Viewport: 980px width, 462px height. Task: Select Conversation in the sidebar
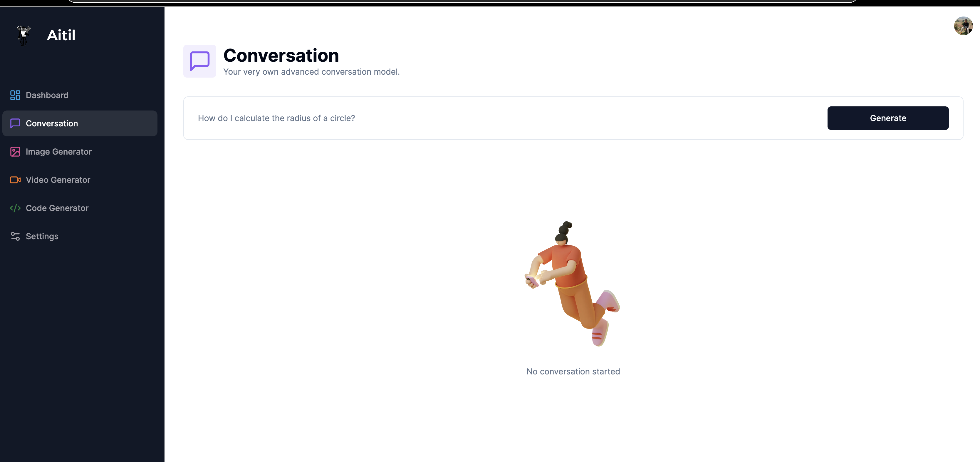coord(52,123)
